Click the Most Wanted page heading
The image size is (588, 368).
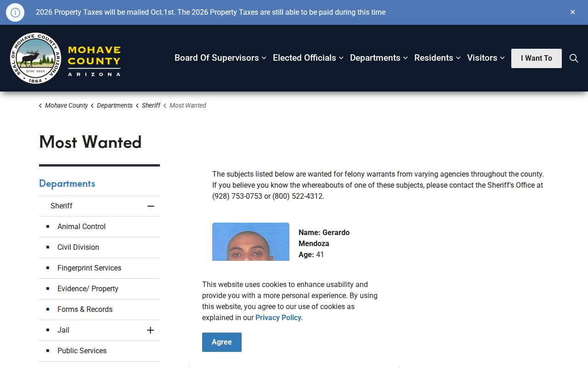(90, 142)
